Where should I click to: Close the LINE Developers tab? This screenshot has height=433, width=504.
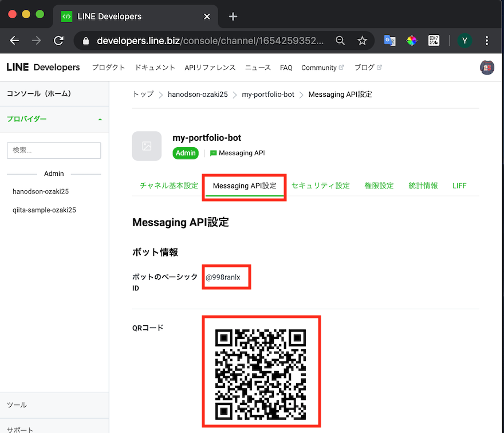point(207,17)
